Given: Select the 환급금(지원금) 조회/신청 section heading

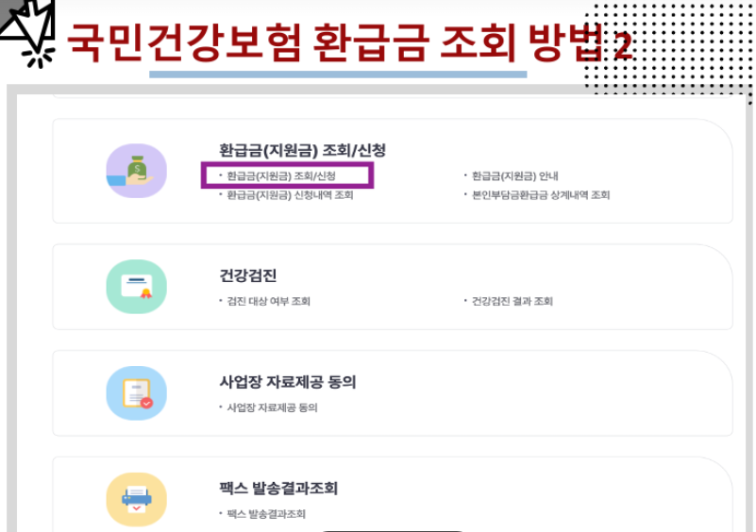Looking at the screenshot, I should point(302,150).
